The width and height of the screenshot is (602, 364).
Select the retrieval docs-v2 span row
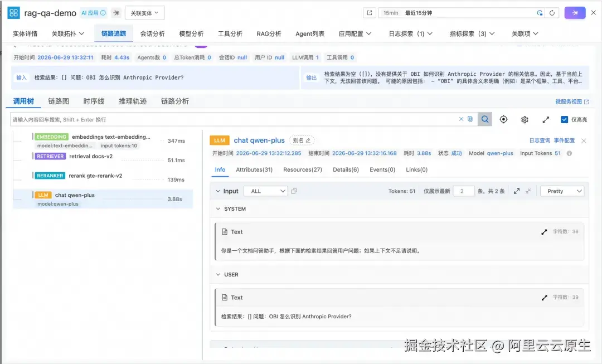[103, 160]
